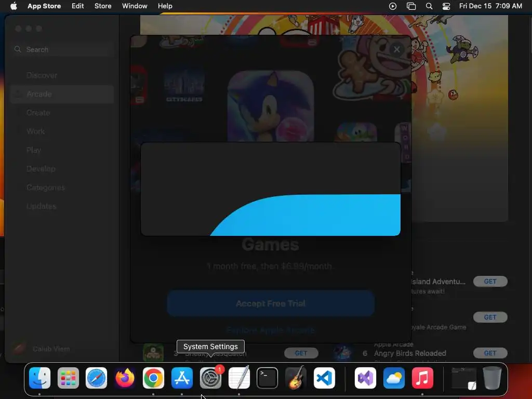Select Create in the sidebar
Viewport: 532px width, 399px height.
62,113
